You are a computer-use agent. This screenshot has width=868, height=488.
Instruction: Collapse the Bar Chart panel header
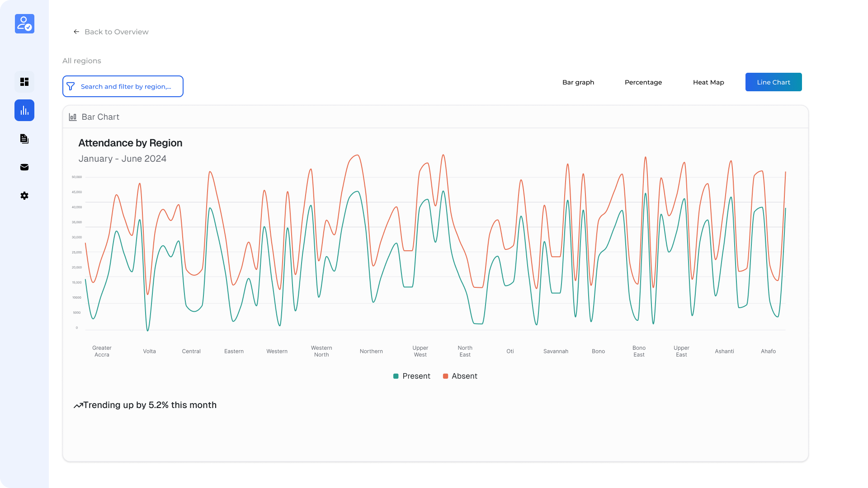coord(100,117)
